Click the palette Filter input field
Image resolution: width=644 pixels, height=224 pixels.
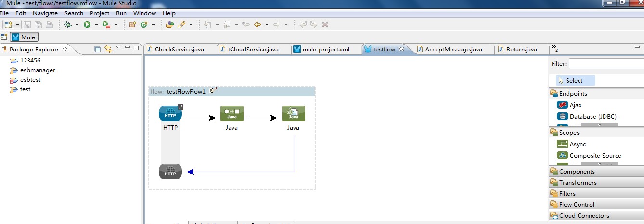click(606, 63)
